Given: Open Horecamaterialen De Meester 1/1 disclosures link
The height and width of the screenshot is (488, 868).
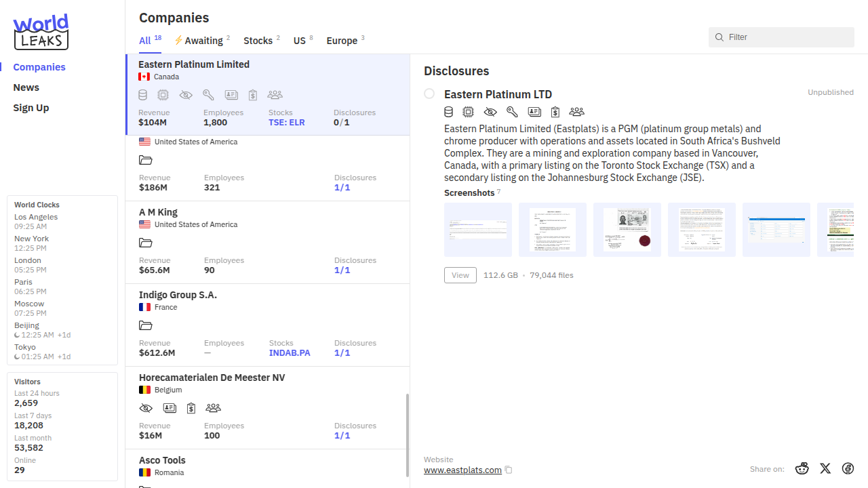Looking at the screenshot, I should click(x=342, y=436).
